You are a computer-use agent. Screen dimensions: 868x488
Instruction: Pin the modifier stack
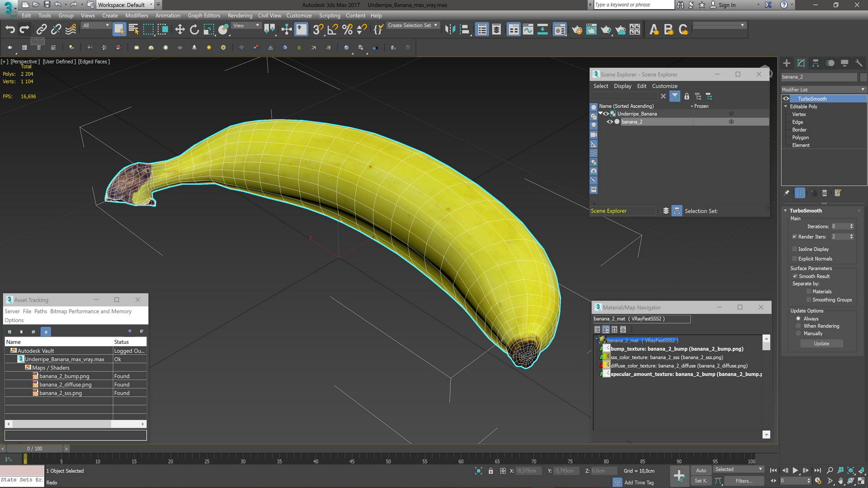(x=787, y=193)
